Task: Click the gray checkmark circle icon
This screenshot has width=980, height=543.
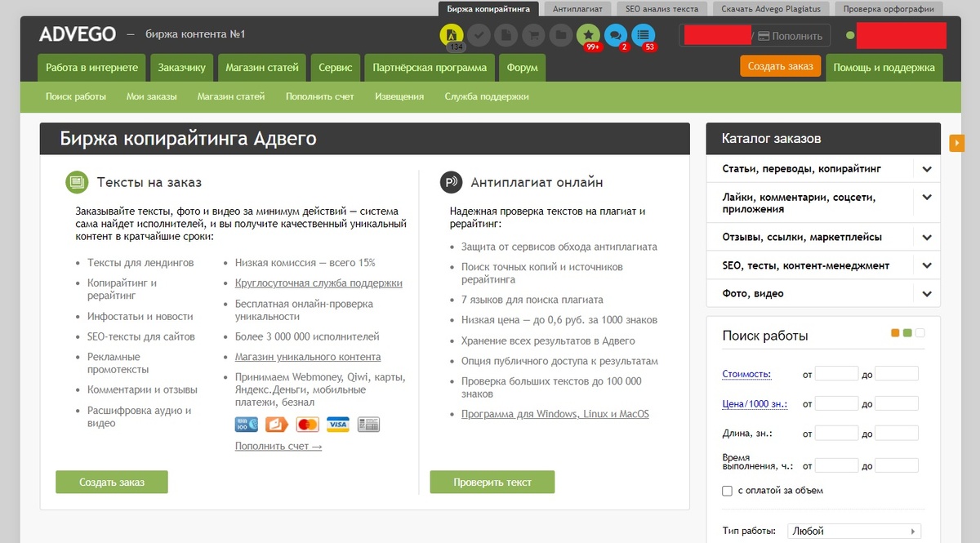Action: pos(479,35)
